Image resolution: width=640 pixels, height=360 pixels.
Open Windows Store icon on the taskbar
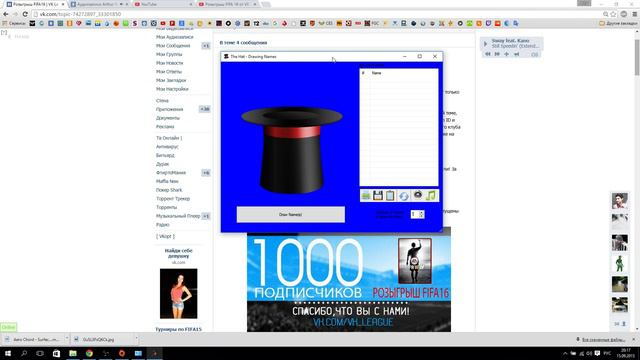coord(56,353)
